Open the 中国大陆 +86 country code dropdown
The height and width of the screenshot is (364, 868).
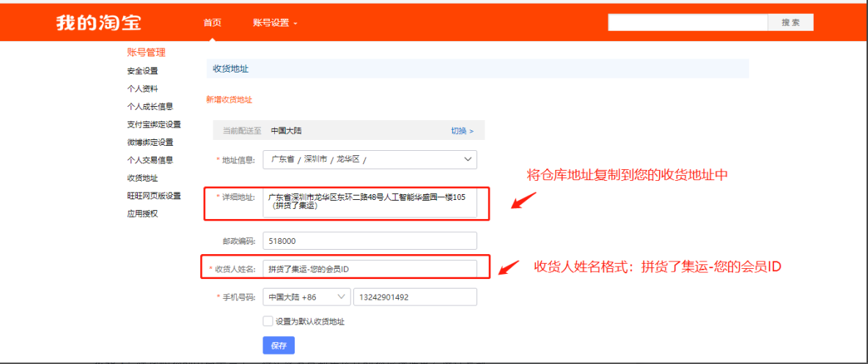(x=306, y=297)
